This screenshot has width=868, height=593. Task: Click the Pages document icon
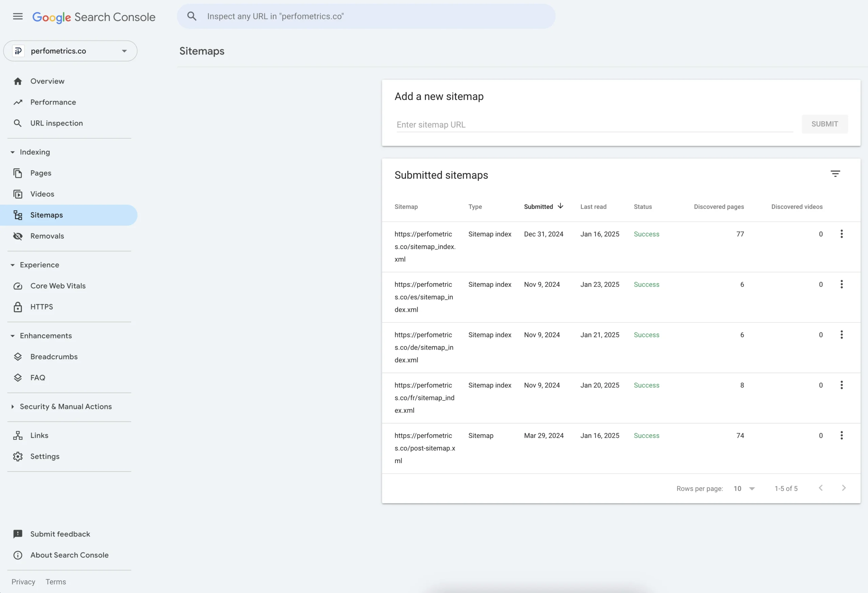18,173
